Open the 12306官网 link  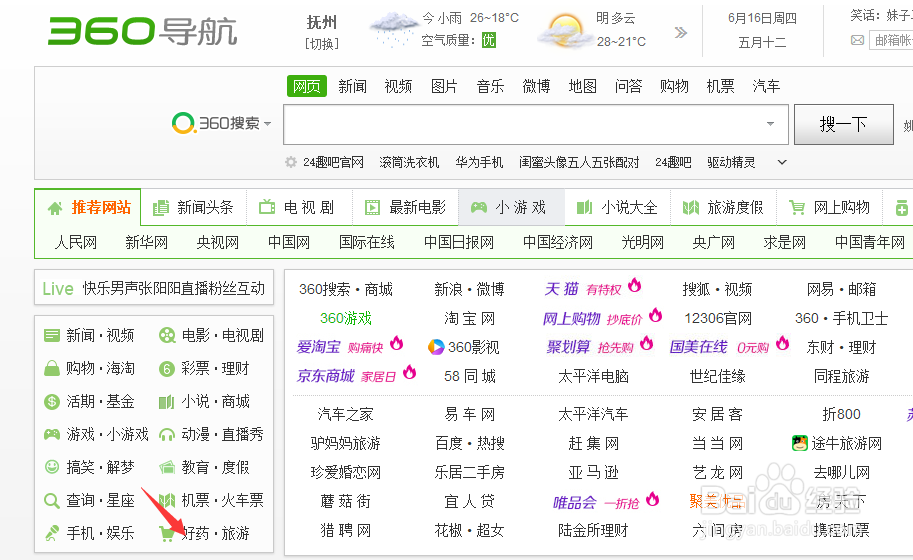[x=718, y=318]
